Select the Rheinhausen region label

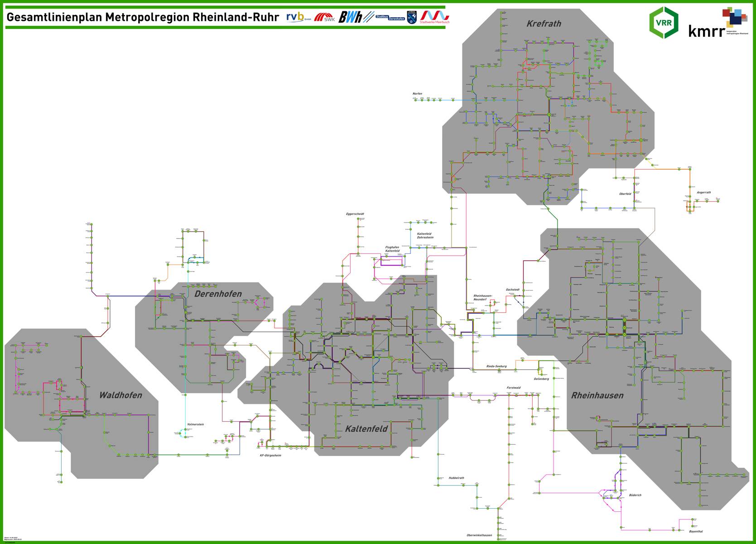coord(597,395)
